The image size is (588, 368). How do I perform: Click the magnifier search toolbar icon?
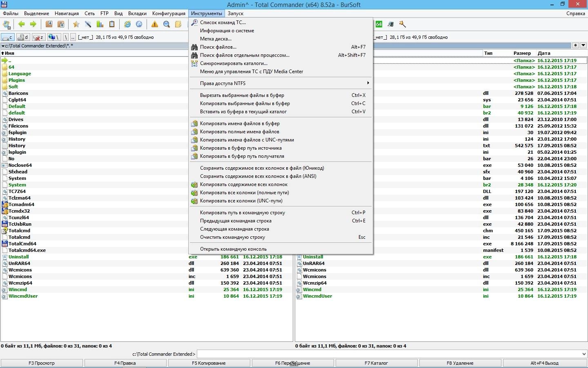coord(167,24)
